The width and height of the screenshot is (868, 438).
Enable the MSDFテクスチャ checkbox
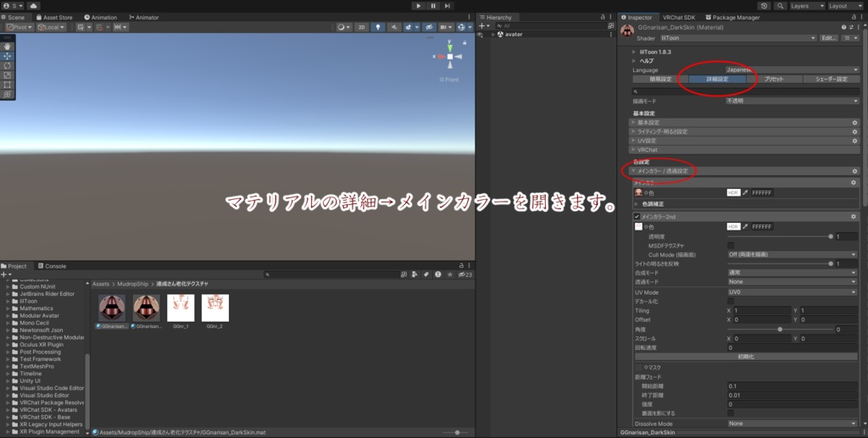pyautogui.click(x=731, y=246)
